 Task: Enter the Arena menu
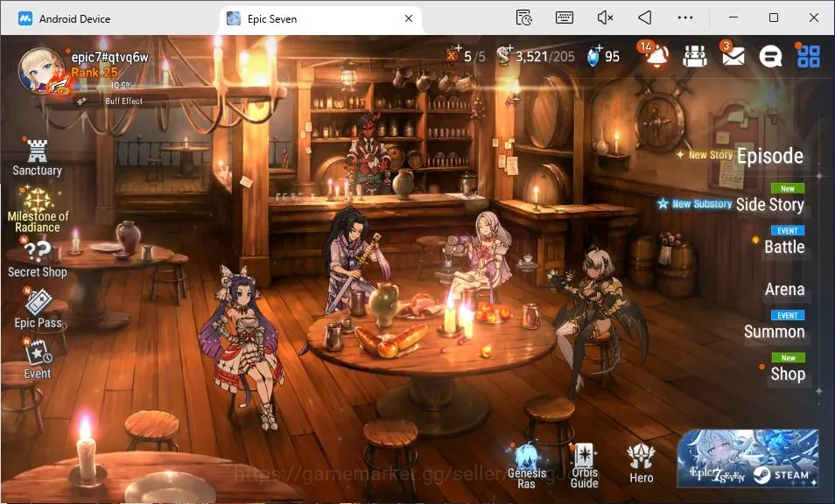pyautogui.click(x=784, y=289)
